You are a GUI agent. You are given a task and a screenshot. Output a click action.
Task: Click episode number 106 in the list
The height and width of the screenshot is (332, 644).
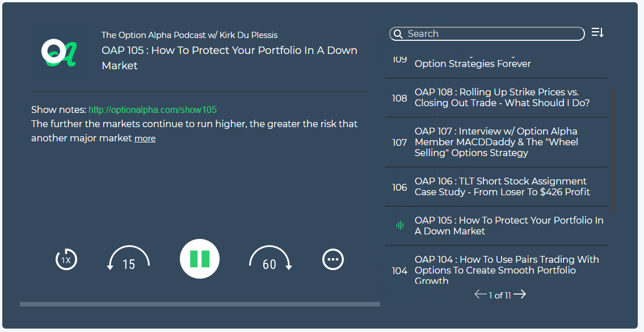click(399, 187)
